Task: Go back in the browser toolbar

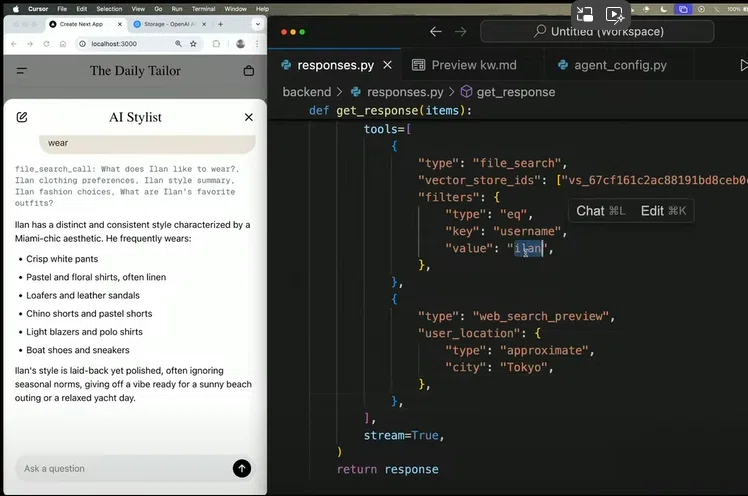Action: point(14,44)
